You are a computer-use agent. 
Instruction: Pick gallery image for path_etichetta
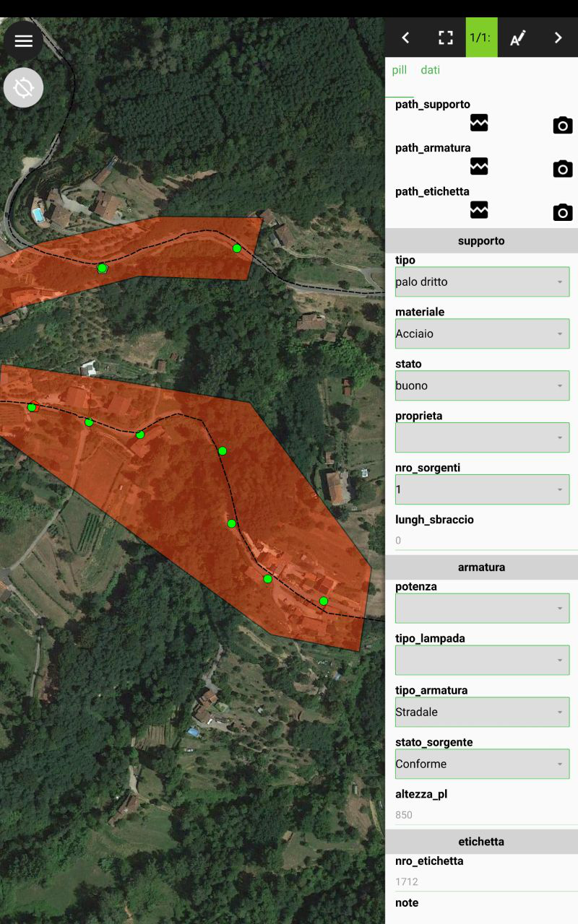479,210
